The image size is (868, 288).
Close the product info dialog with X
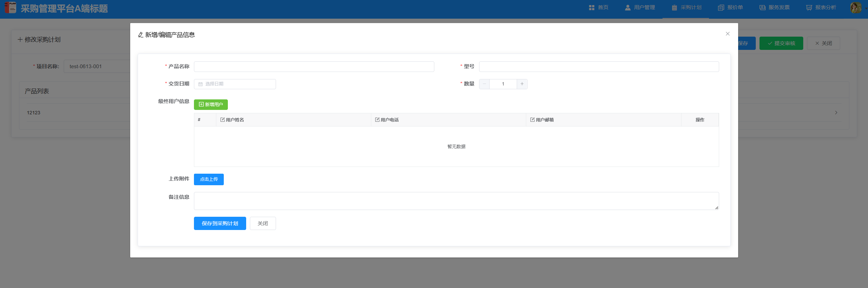pyautogui.click(x=727, y=34)
